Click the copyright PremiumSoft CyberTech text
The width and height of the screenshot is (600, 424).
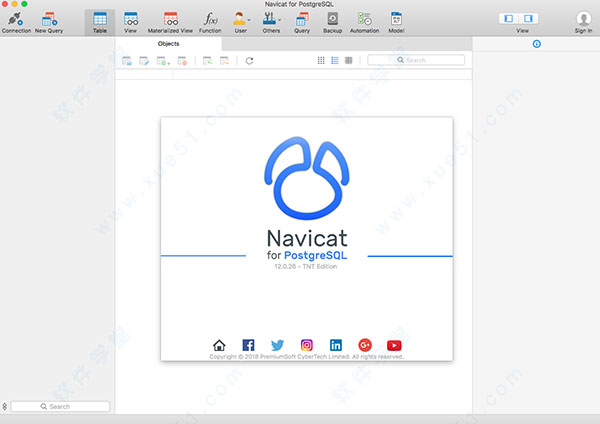(307, 357)
